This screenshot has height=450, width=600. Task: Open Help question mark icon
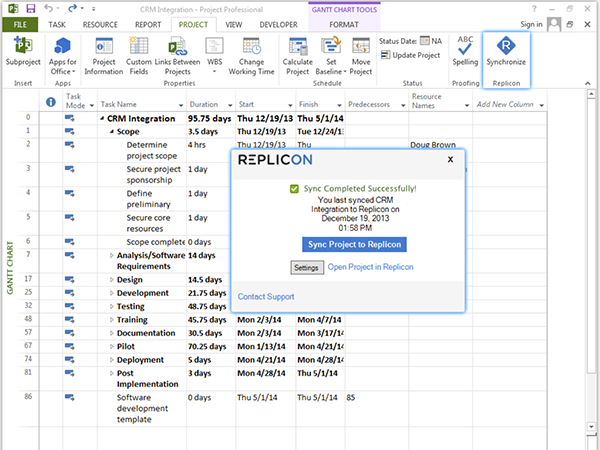(x=534, y=9)
